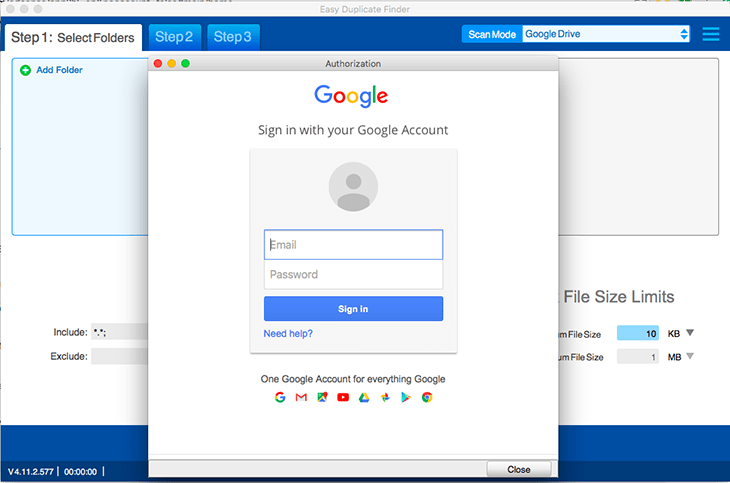The image size is (730, 483).
Task: Click the Add Folder link
Action: (x=60, y=70)
